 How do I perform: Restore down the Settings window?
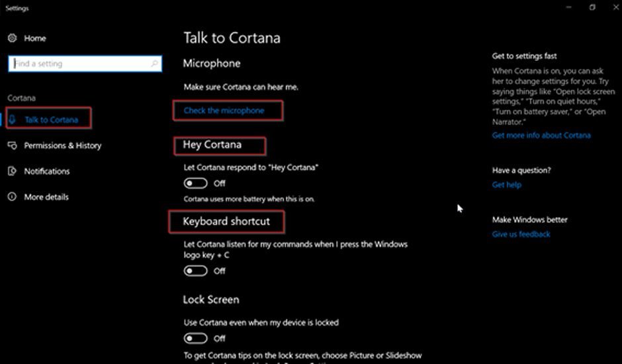592,7
